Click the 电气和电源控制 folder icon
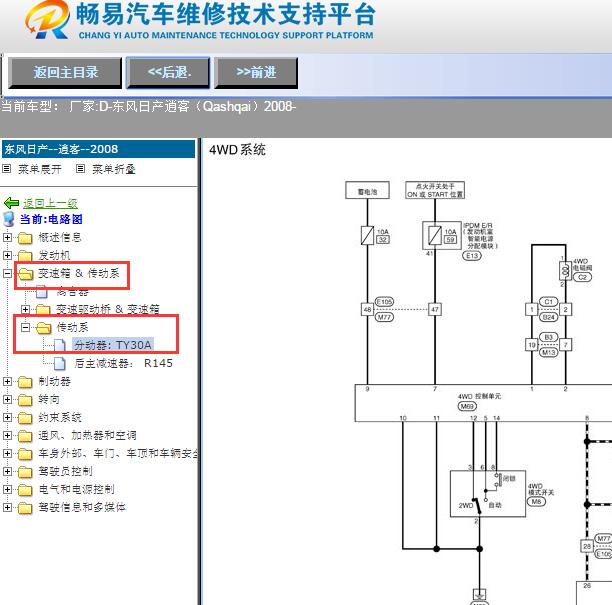Viewport: 612px width, 605px height. pos(25,489)
